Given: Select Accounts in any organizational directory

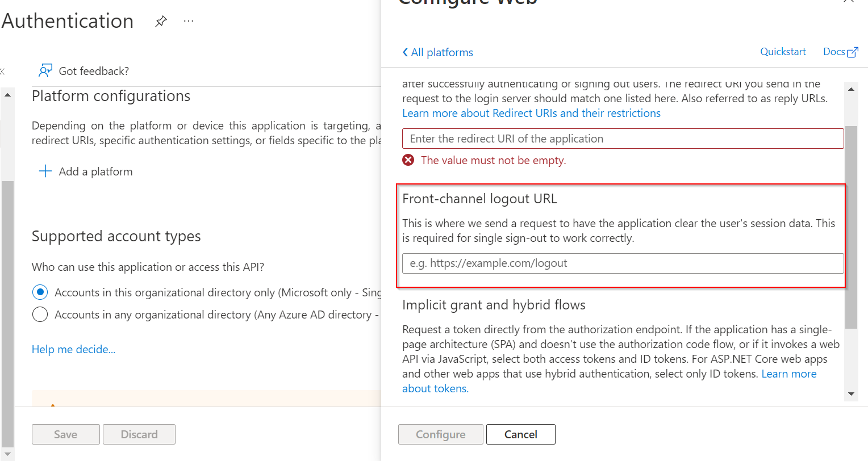Looking at the screenshot, I should (x=40, y=315).
